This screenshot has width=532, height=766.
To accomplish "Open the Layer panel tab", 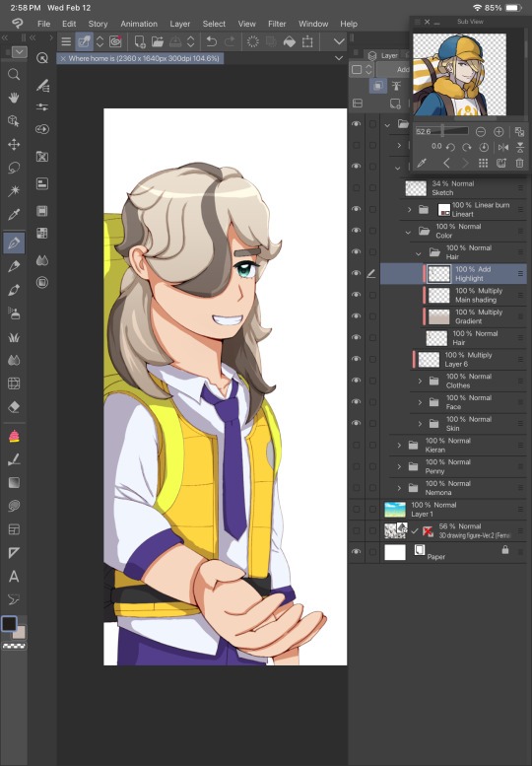I will 383,55.
